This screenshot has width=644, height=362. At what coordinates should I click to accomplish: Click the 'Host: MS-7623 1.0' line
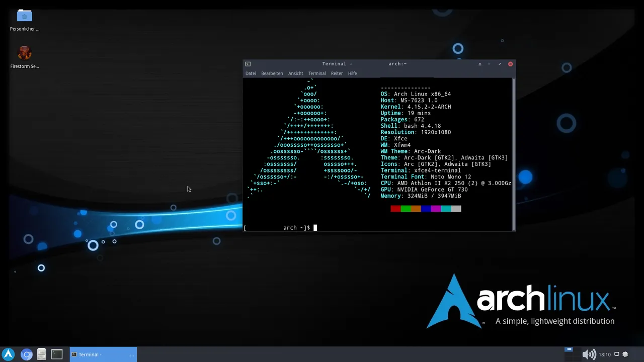pyautogui.click(x=409, y=101)
